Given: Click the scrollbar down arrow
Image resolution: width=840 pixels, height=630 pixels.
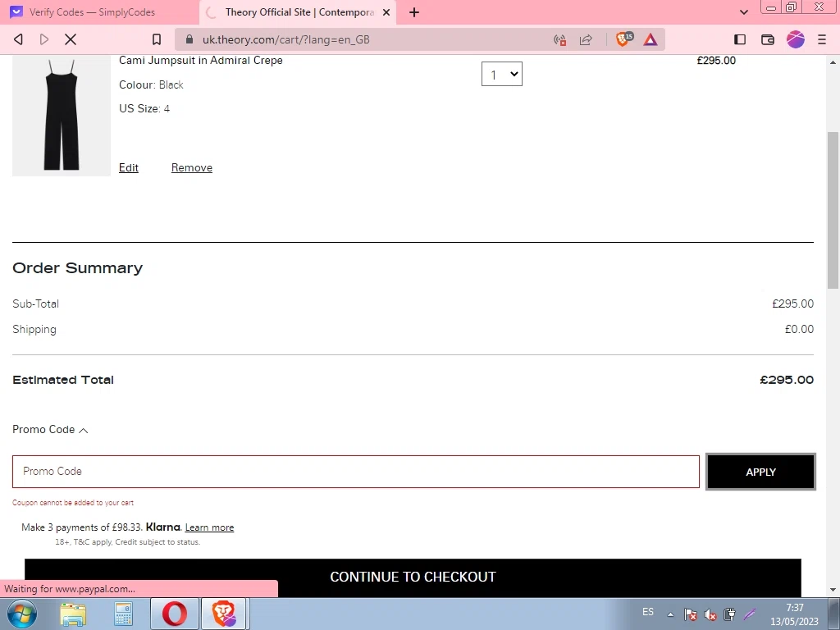Looking at the screenshot, I should 833,590.
